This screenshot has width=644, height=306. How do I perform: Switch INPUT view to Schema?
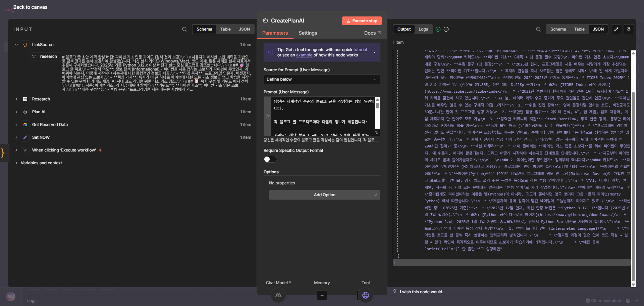(204, 29)
